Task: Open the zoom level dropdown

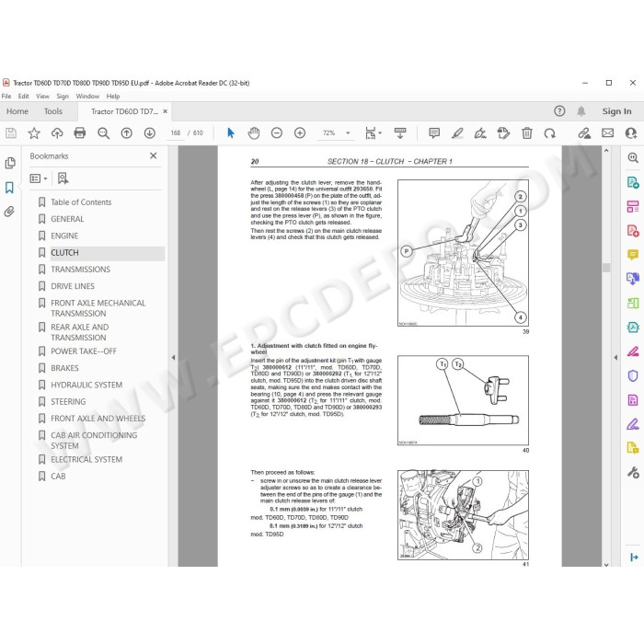Action: click(348, 132)
